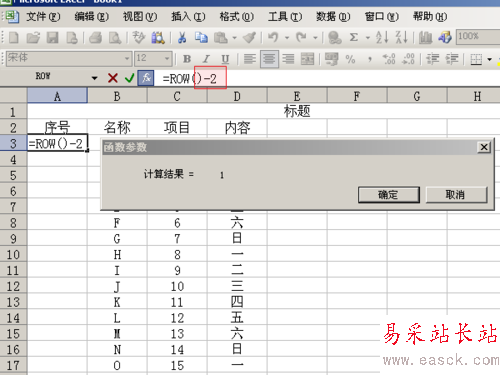Open the 视图 menu
Screen dimensions: 500x375
click(140, 17)
